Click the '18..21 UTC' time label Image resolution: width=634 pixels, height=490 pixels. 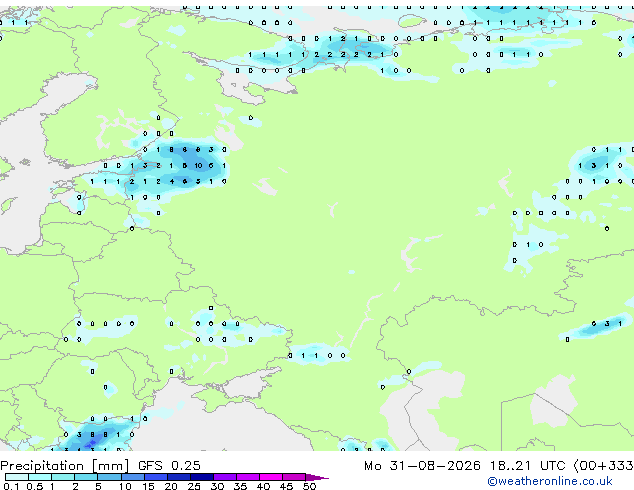527,466
